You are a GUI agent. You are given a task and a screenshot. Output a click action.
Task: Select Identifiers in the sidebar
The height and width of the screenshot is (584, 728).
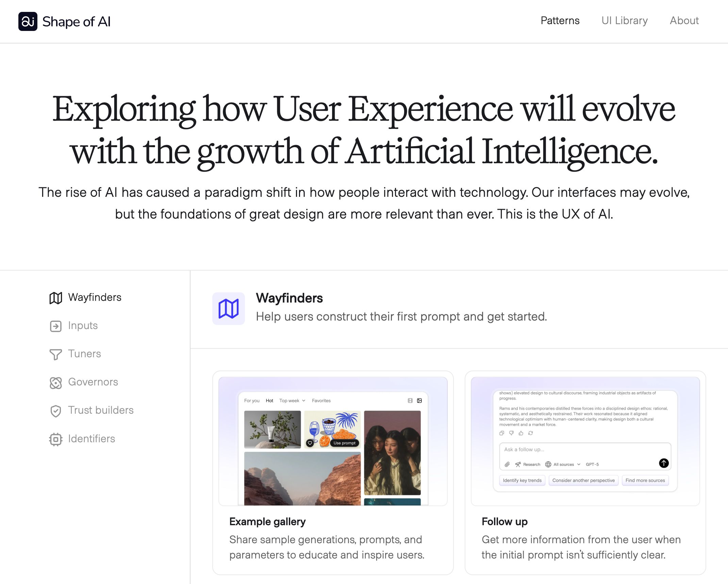tap(92, 439)
